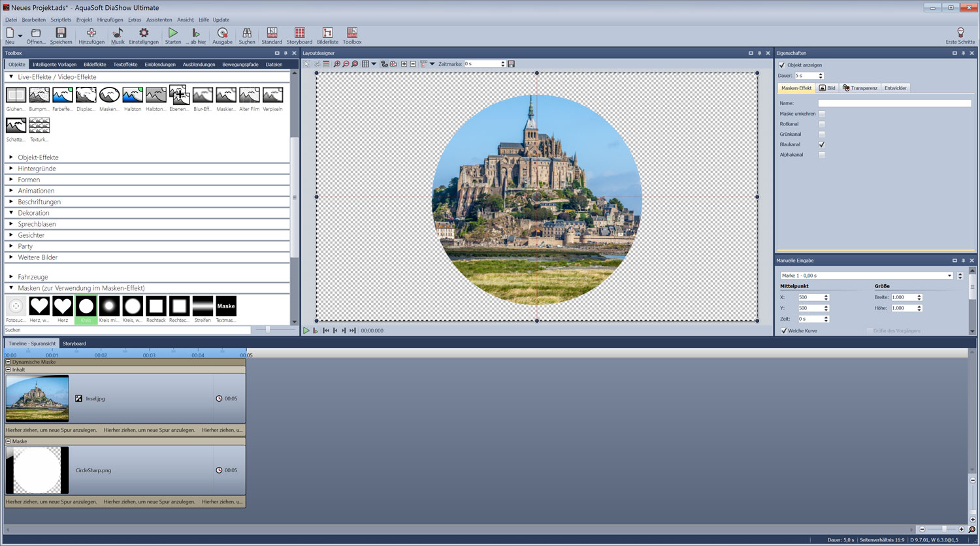The height and width of the screenshot is (546, 980).
Task: Switch to the Transparenz tab
Action: click(x=860, y=88)
